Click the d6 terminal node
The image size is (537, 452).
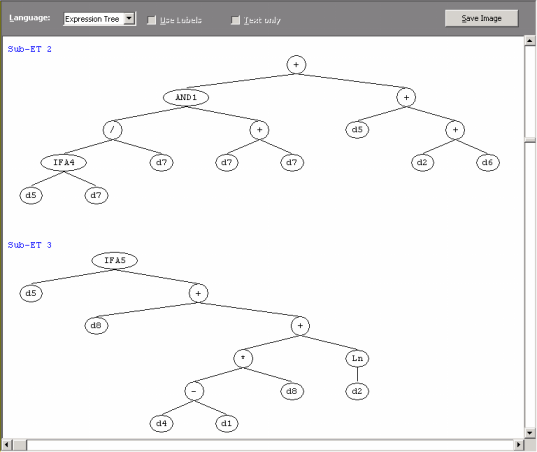(488, 162)
